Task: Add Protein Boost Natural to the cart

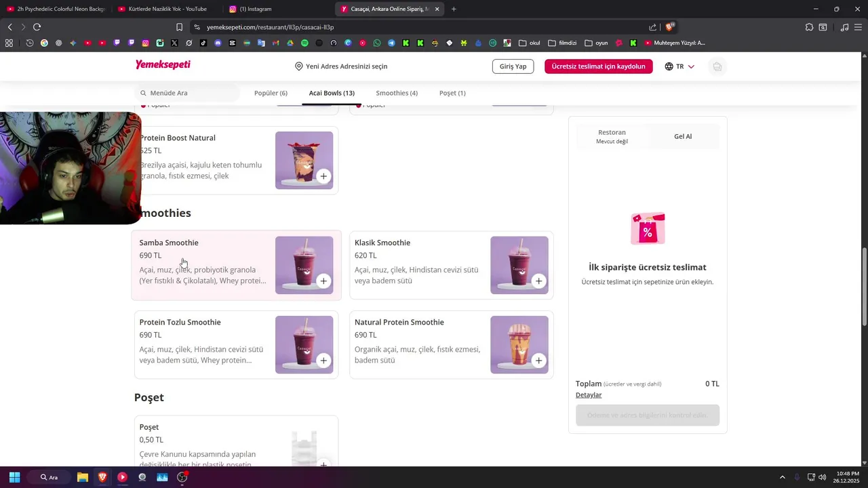Action: coord(323,176)
